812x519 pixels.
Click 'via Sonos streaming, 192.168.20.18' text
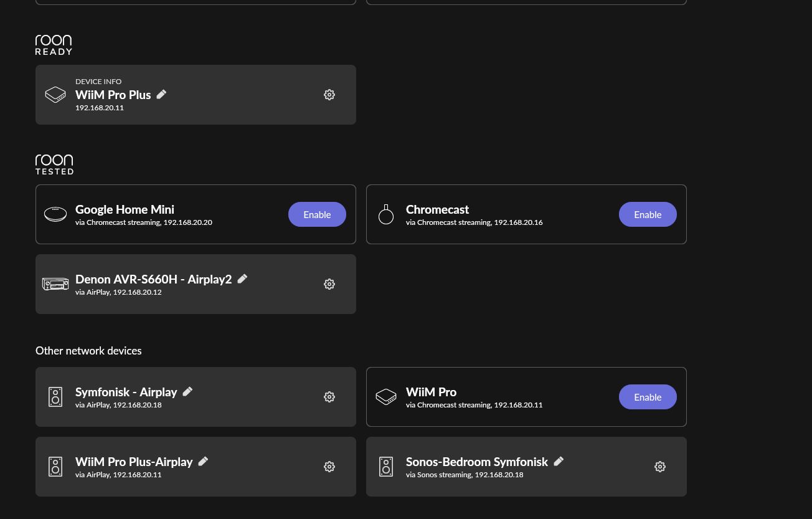(x=465, y=475)
